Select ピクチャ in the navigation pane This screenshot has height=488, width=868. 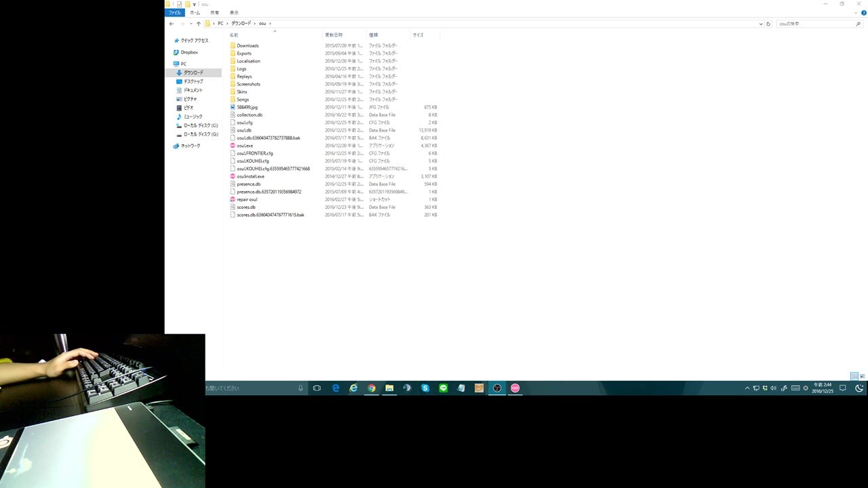point(186,99)
